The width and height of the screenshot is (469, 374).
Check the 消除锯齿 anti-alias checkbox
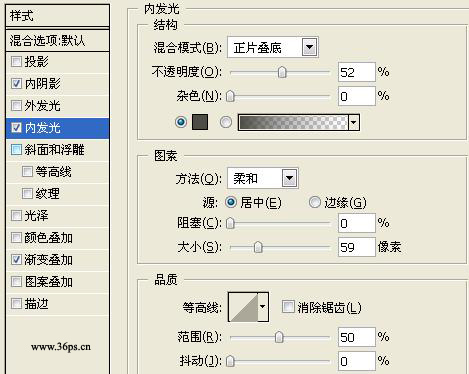288,307
